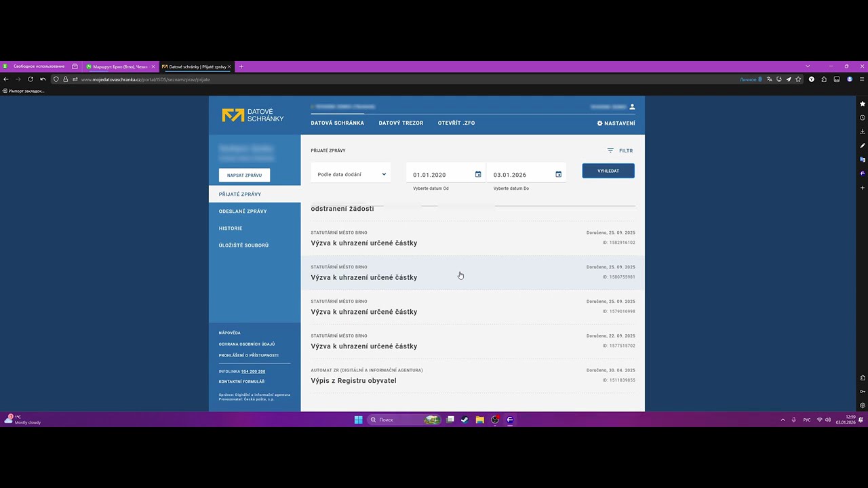Open the Od date calendar picker icon
Screen dimensions: 868x488
pos(478,174)
